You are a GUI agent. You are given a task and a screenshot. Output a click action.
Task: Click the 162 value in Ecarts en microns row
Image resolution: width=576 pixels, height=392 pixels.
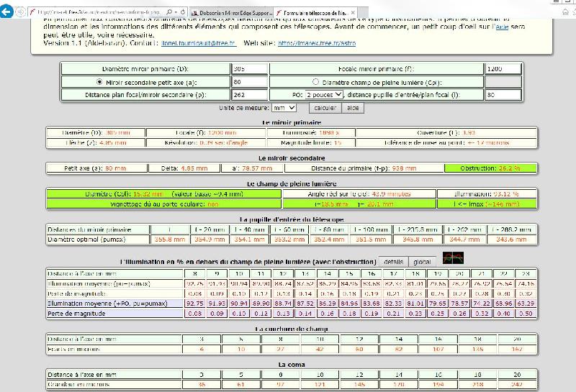pyautogui.click(x=517, y=349)
